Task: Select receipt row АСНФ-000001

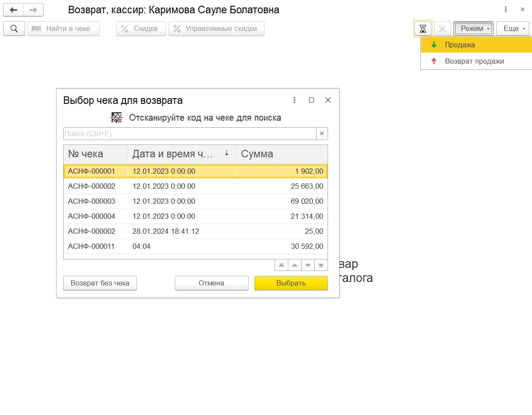Action: [196, 171]
